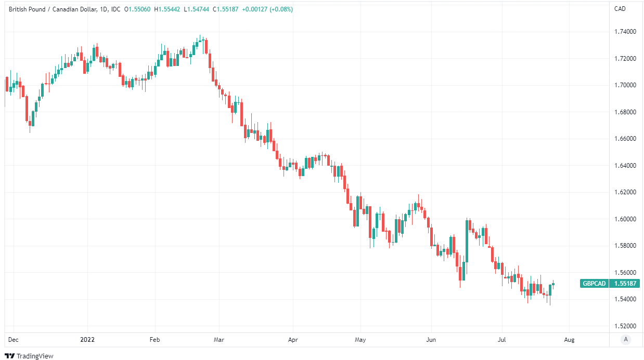The height and width of the screenshot is (360, 644).
Task: Toggle the auto-scale 'A' button
Action: (626, 339)
